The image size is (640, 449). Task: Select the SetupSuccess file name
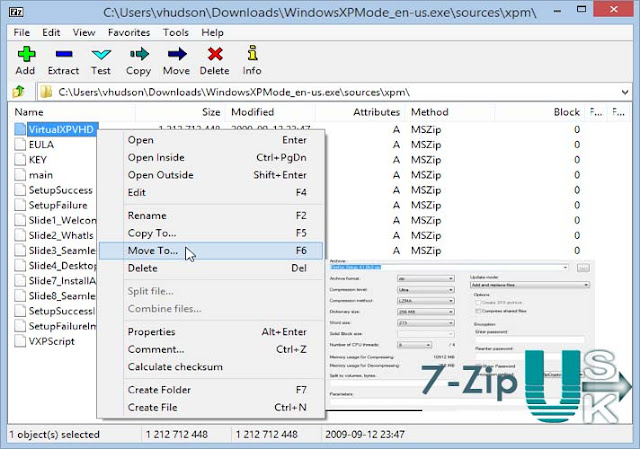61,190
